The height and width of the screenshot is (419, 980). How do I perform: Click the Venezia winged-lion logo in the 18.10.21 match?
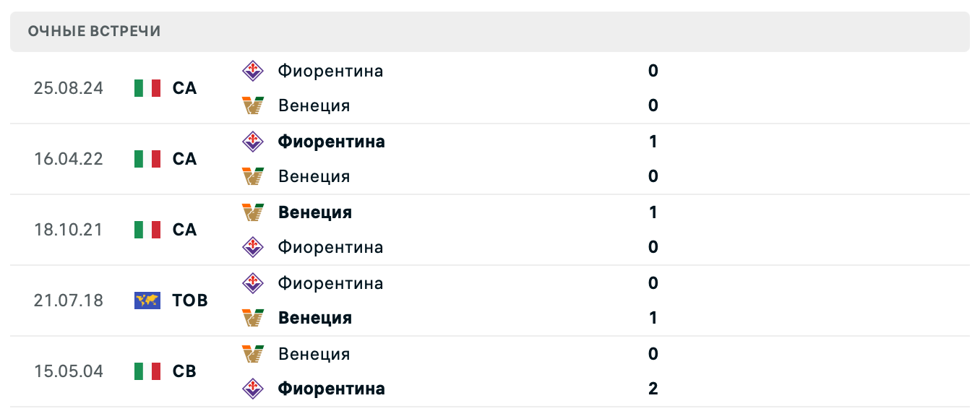click(254, 212)
